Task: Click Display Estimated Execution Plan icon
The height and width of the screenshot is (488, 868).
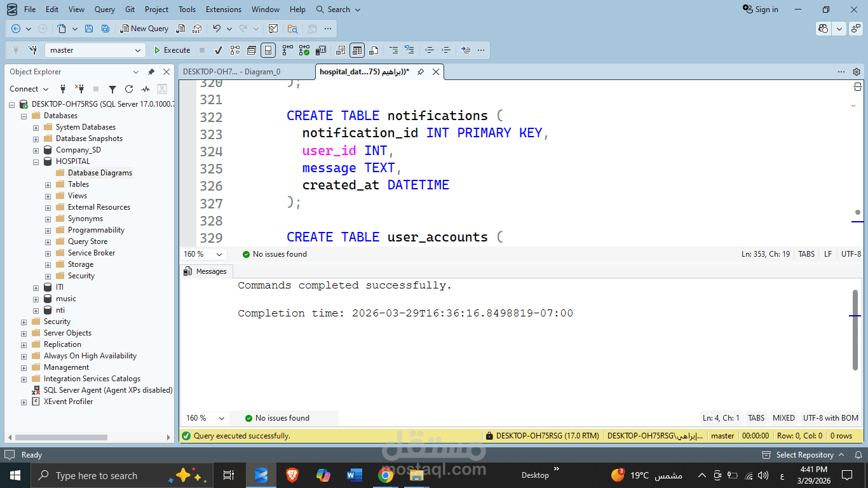Action: coord(235,50)
